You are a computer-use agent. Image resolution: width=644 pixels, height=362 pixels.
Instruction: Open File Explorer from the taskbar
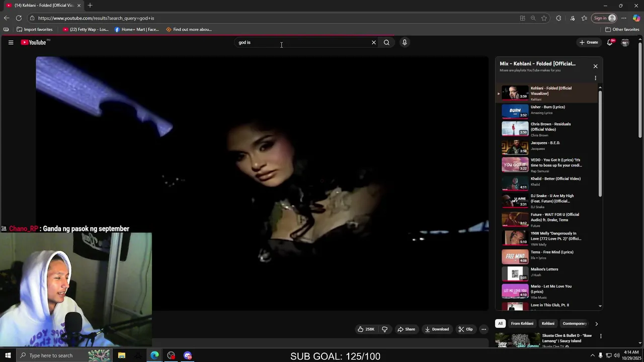coord(121,355)
